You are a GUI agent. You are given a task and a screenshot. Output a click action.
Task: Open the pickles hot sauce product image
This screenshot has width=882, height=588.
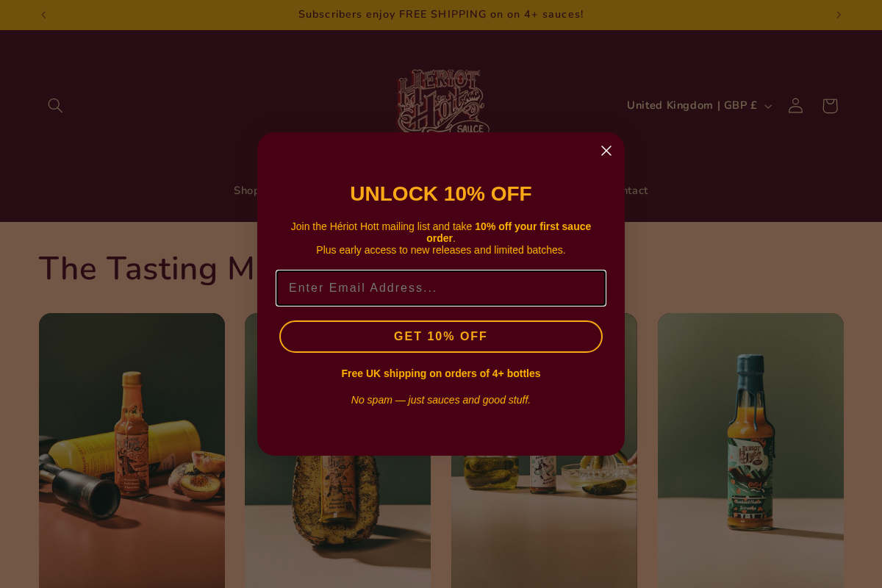[x=544, y=522]
